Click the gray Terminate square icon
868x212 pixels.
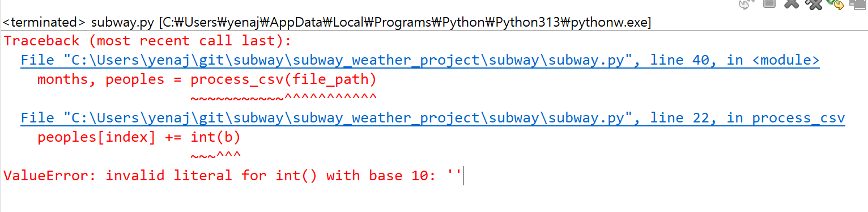coord(769,3)
